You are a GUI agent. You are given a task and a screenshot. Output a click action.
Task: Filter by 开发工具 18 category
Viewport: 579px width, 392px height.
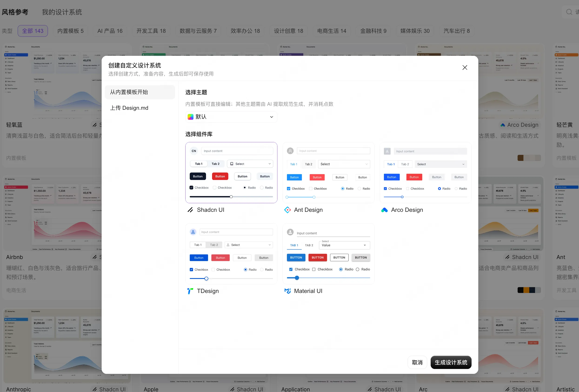(151, 31)
